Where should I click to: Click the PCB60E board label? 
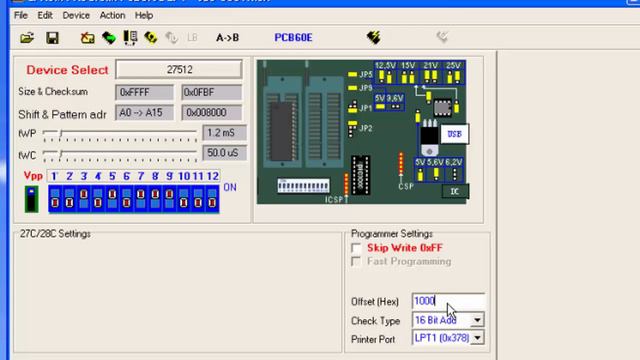(293, 38)
